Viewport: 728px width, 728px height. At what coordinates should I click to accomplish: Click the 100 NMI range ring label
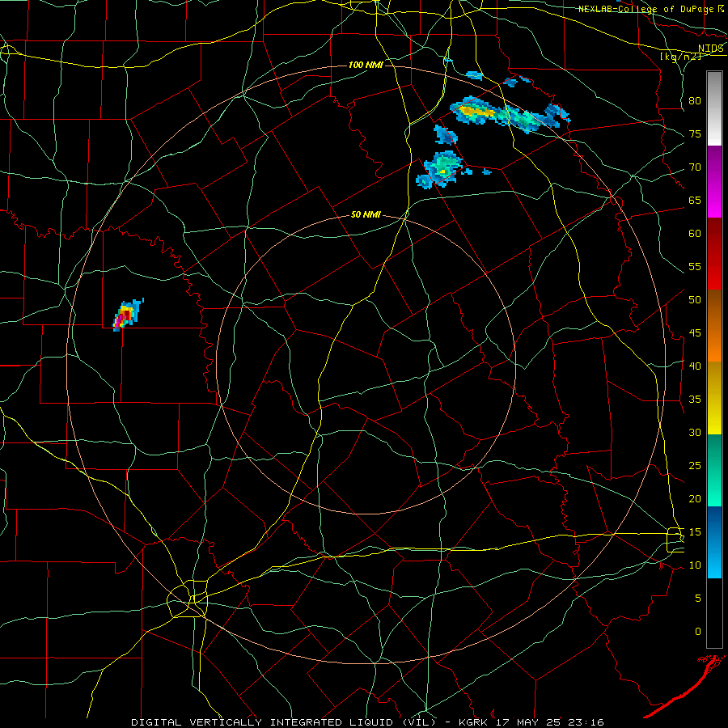366,65
